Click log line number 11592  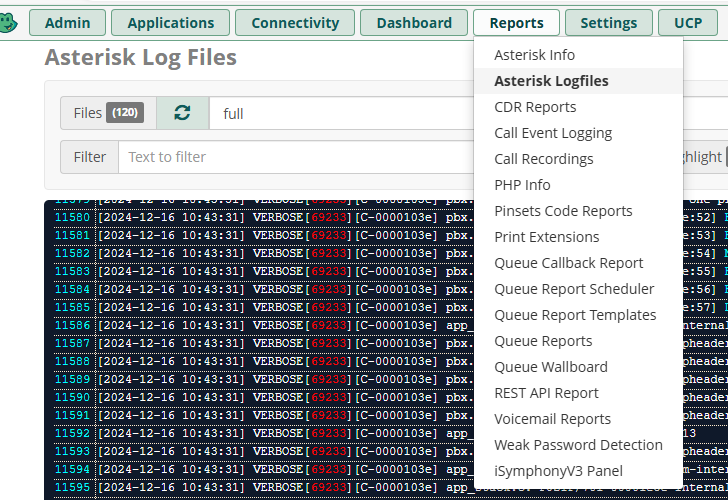pyautogui.click(x=72, y=434)
